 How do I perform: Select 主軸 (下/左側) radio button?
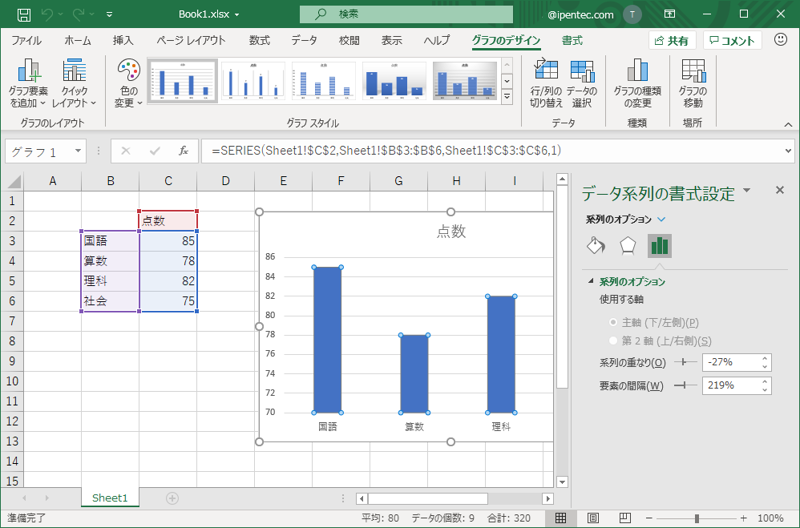click(x=613, y=322)
